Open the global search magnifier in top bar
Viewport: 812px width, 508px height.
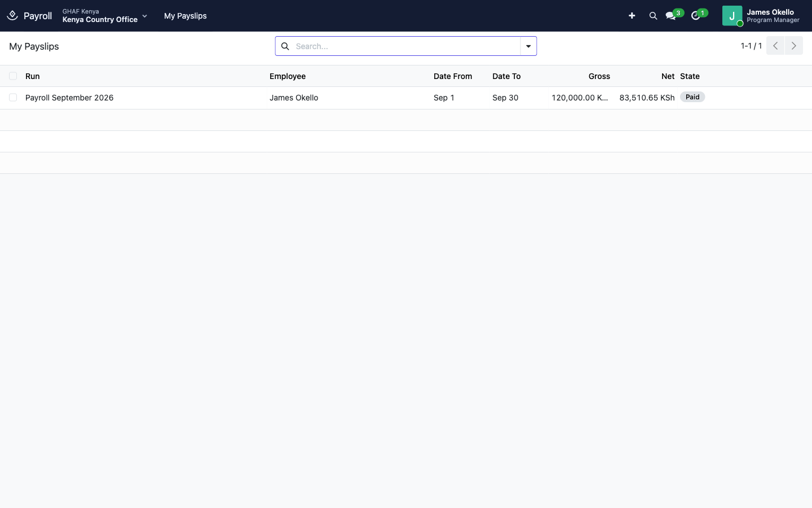(653, 16)
